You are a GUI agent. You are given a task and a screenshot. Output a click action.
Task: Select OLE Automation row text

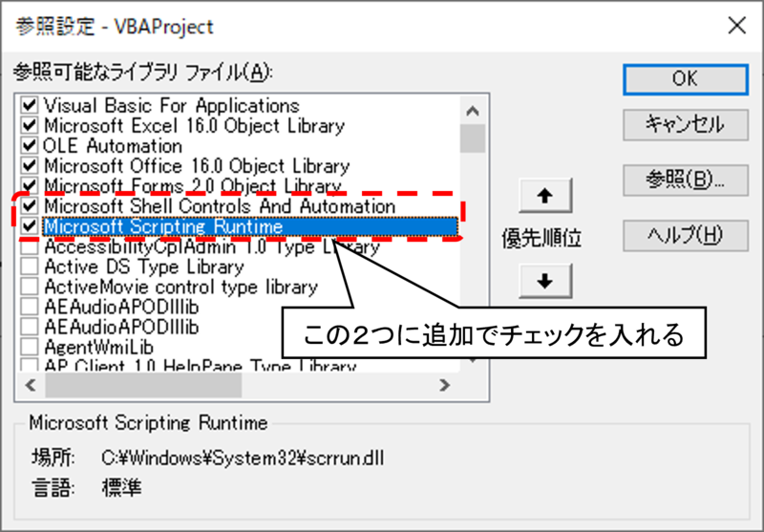113,146
